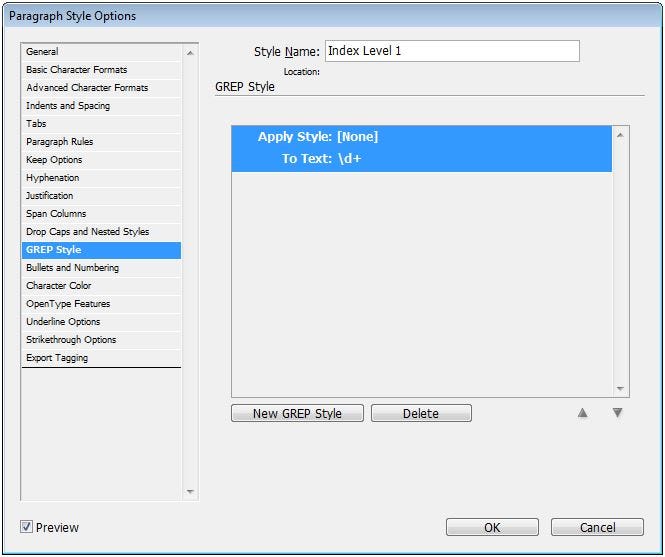Open Advanced Character Formats category
Screen dimensions: 665x557
coord(101,88)
